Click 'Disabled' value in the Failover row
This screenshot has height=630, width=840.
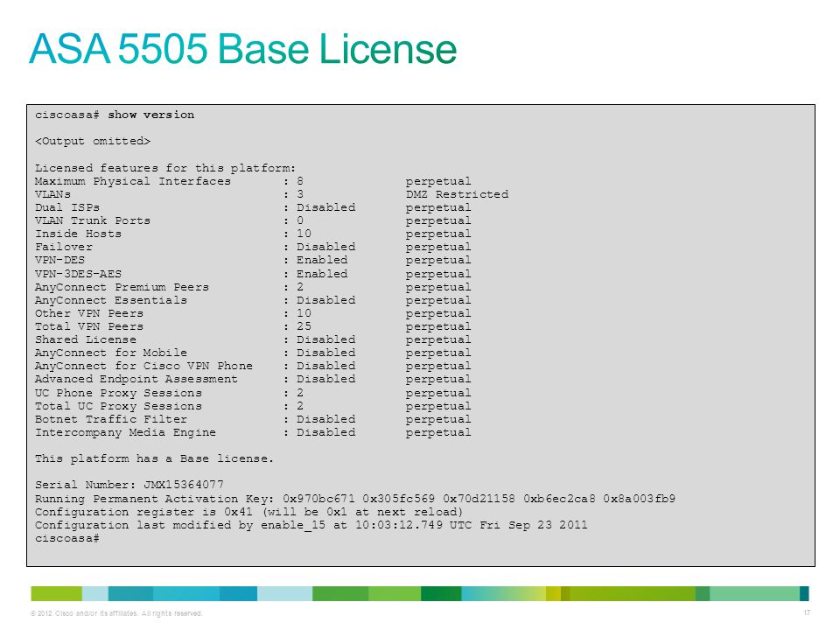(325, 247)
